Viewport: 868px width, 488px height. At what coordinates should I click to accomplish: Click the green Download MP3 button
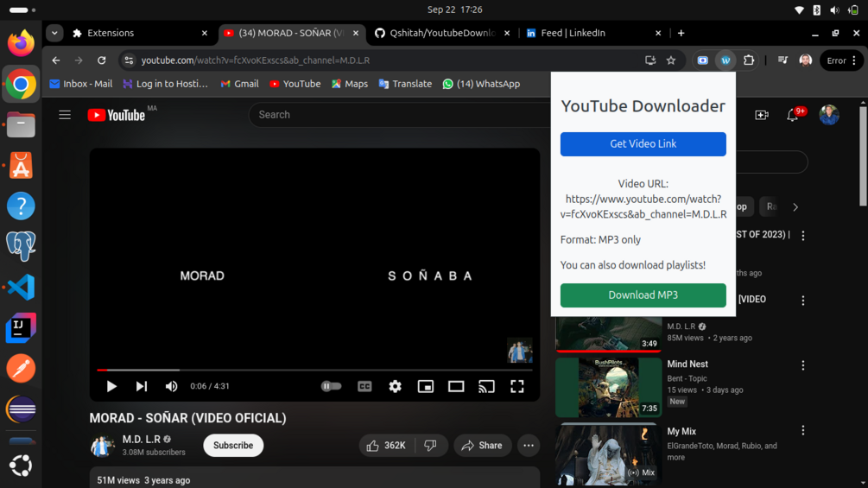(x=643, y=295)
